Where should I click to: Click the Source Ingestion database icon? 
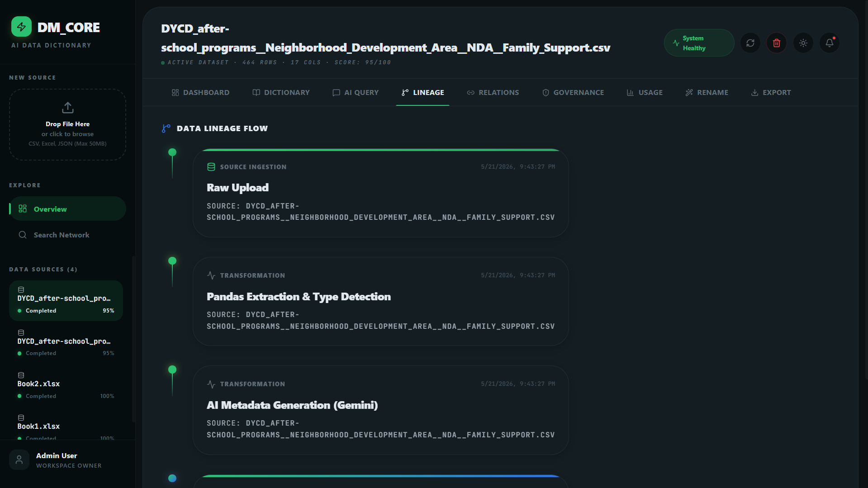211,167
